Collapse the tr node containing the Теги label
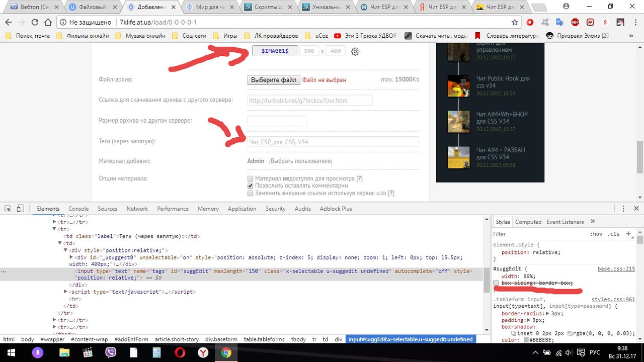 click(55, 229)
